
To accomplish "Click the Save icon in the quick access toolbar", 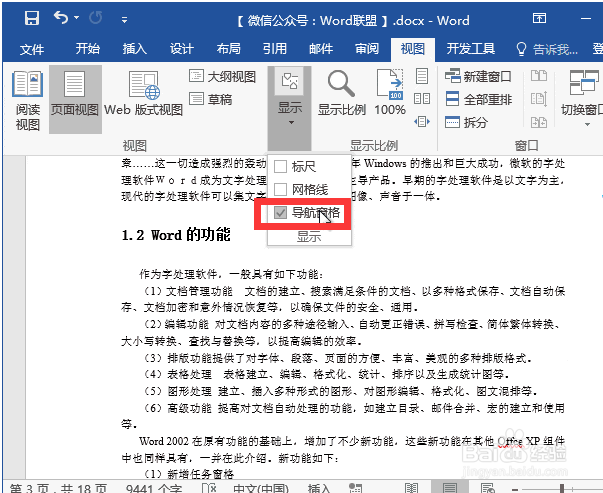I will pos(32,18).
